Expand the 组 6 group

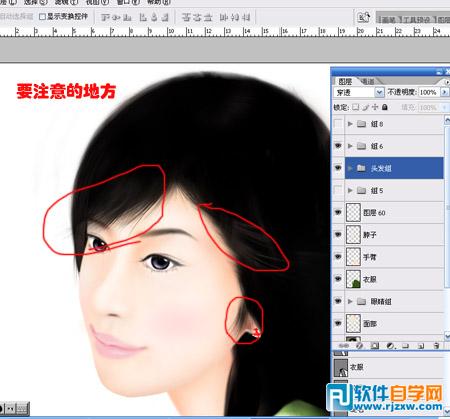point(350,146)
